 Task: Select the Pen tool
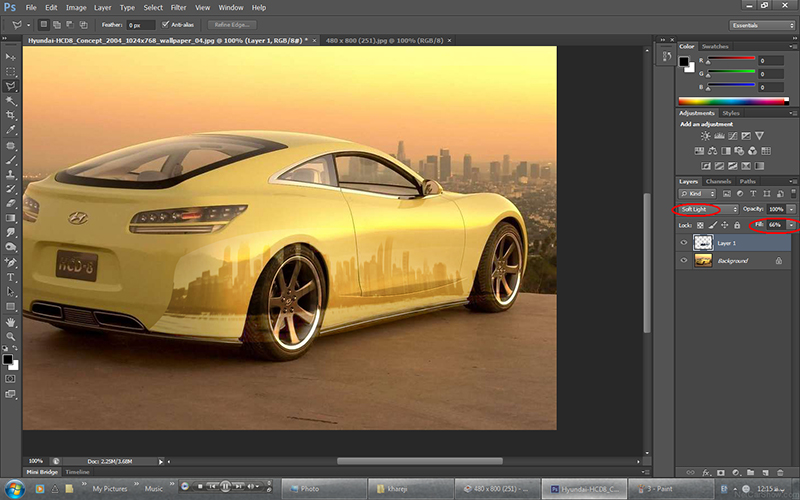pyautogui.click(x=10, y=263)
